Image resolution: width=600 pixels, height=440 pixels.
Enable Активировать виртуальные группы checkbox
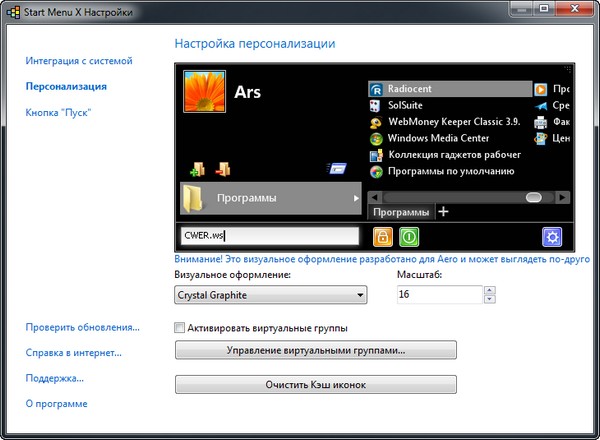point(179,328)
